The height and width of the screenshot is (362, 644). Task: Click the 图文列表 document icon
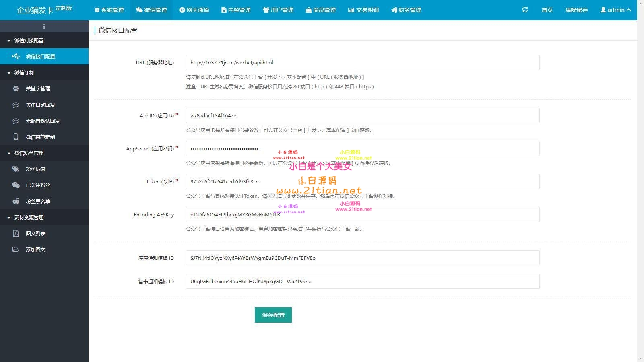[x=15, y=233]
